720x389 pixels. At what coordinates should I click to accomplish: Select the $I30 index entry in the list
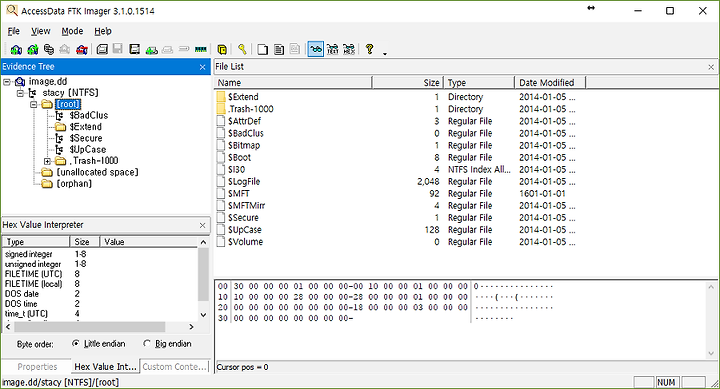pyautogui.click(x=236, y=169)
